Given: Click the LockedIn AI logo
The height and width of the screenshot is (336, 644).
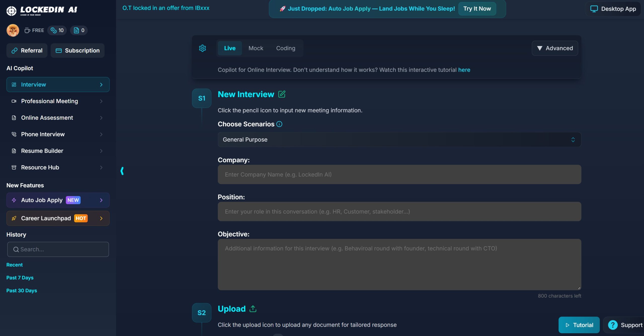Looking at the screenshot, I should coord(42,10).
